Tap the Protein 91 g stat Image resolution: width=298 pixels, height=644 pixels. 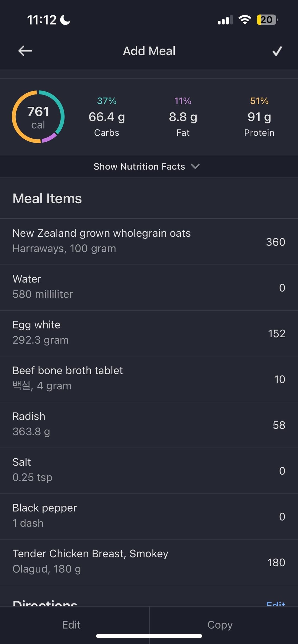click(x=259, y=117)
